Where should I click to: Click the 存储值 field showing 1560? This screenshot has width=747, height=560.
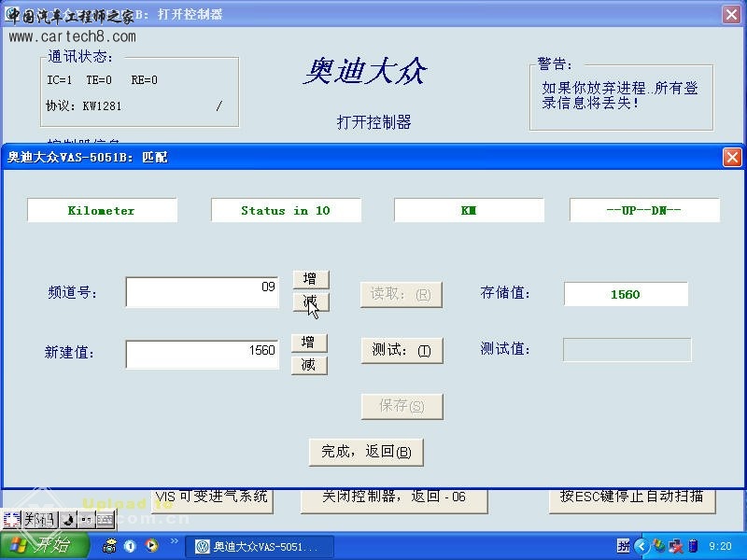coord(626,294)
